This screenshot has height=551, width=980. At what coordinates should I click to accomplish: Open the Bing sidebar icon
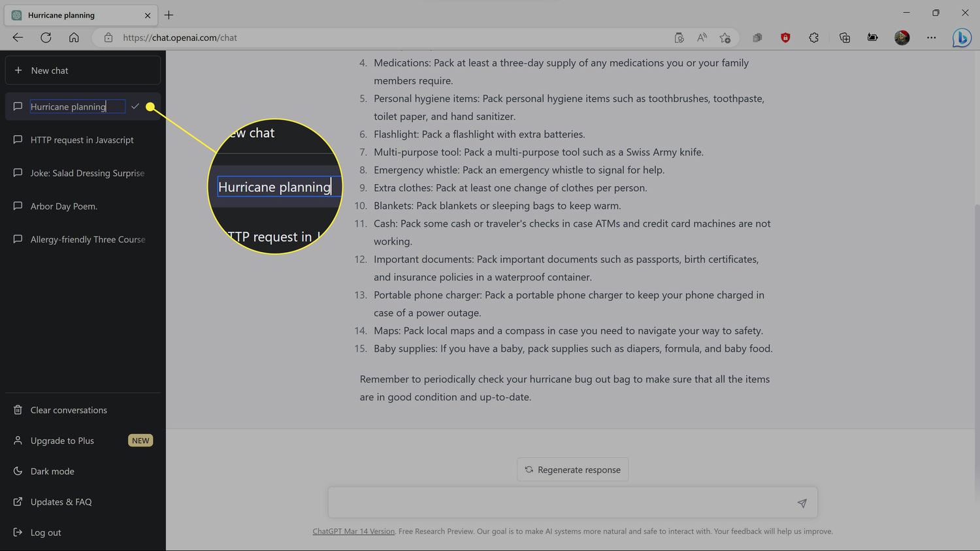pos(961,38)
